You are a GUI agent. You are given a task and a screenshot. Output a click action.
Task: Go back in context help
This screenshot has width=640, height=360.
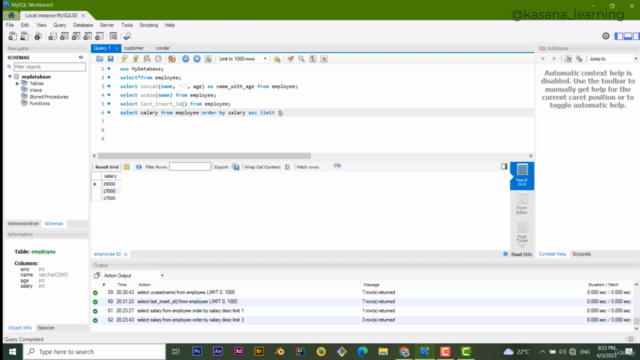click(x=543, y=59)
